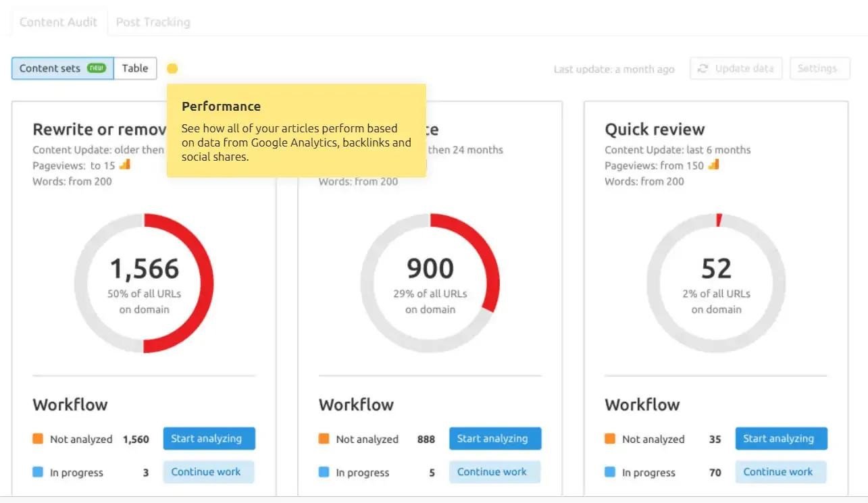Click blue In progress marker in Quick review
Viewport: 868px width, 503px height.
[610, 472]
